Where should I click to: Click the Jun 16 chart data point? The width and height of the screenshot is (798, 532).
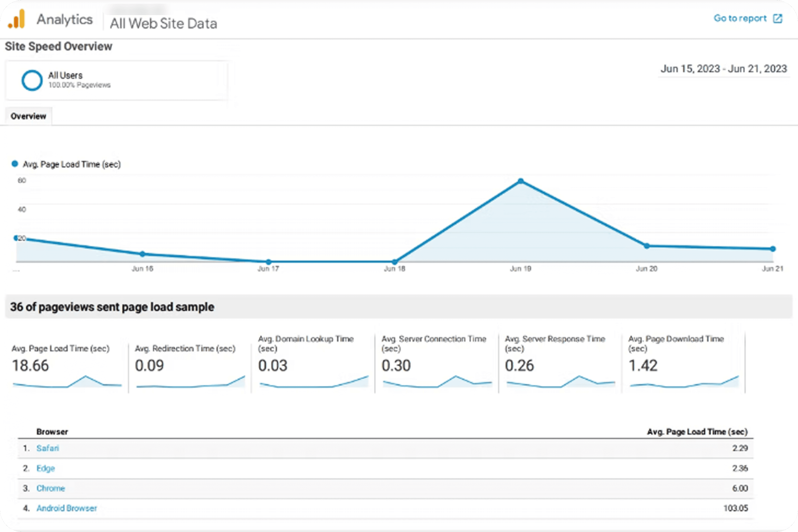click(x=142, y=254)
